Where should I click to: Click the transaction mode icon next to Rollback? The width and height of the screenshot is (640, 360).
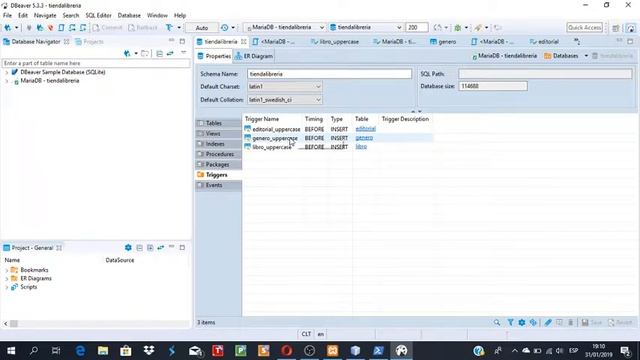pos(169,28)
